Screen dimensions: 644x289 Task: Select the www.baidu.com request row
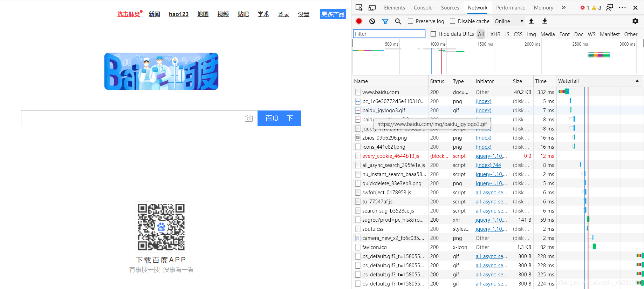coord(498,92)
